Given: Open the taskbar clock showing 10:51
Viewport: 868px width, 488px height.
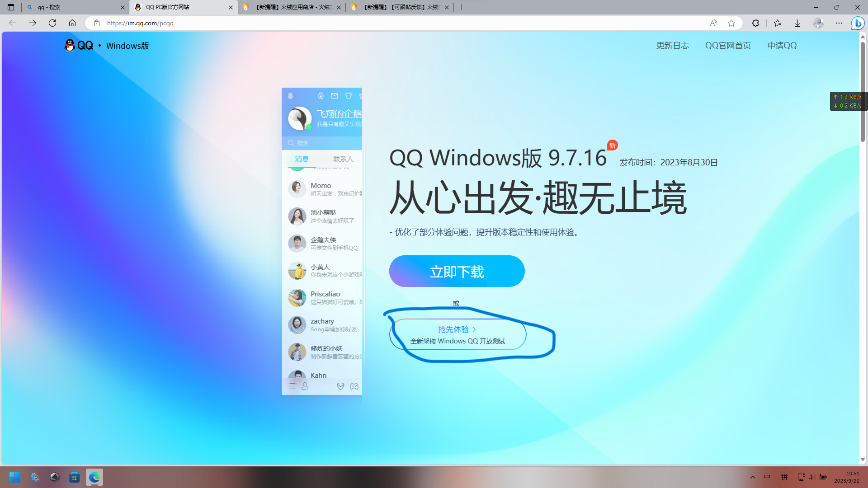Looking at the screenshot, I should 847,477.
